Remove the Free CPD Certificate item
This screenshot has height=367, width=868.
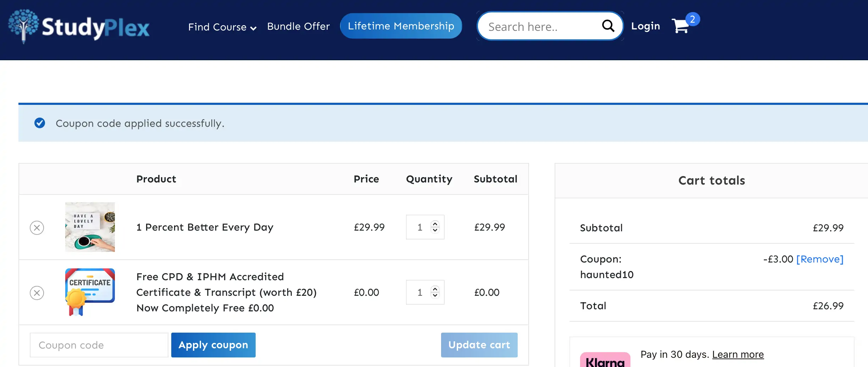click(37, 293)
